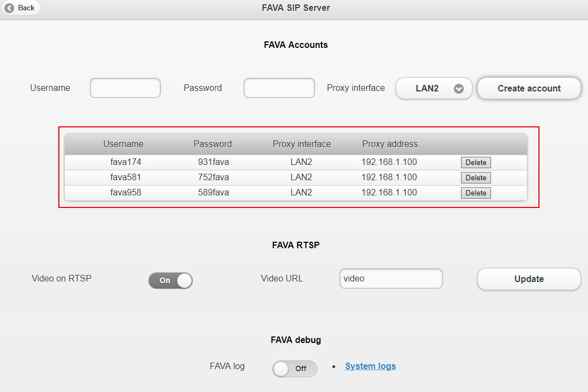588x392 pixels.
Task: Open the Proxy interface LAN2 dropdown
Action: [434, 88]
